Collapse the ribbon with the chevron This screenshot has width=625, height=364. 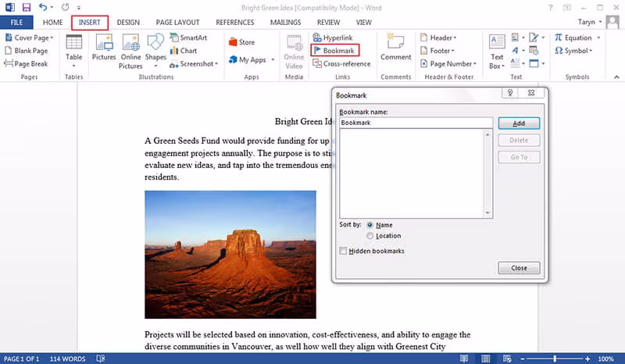click(616, 77)
